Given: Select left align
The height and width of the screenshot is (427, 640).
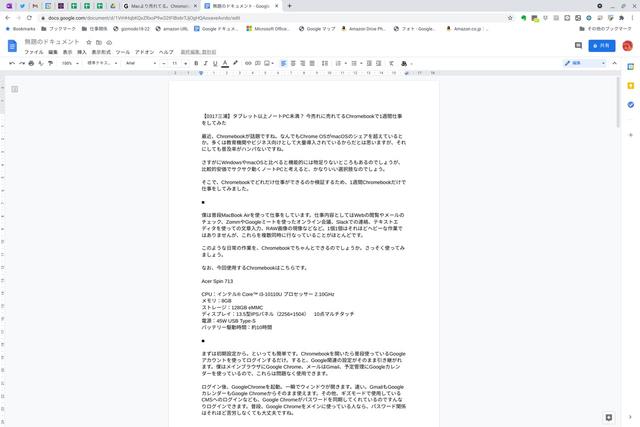Looking at the screenshot, I should click(284, 63).
